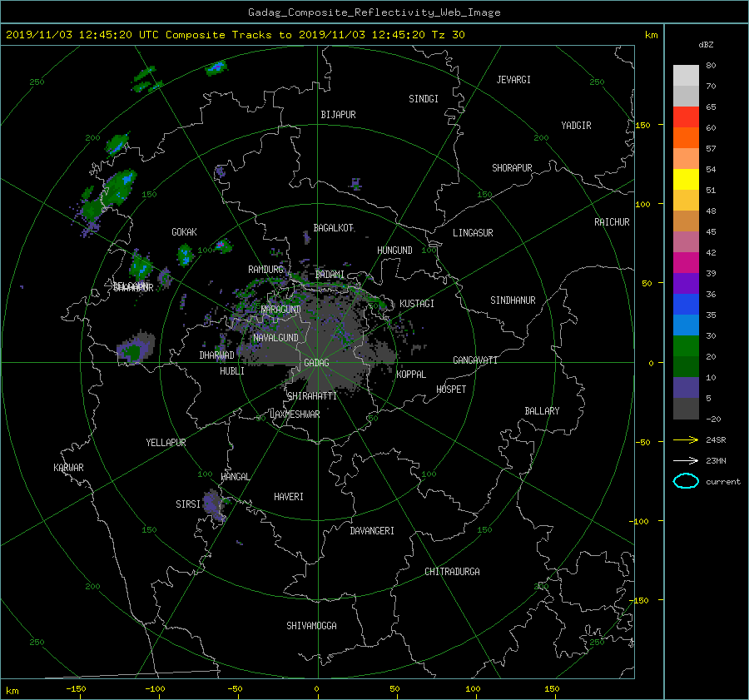Screen dimensions: 749x700
Task: Click the BAGALKOT city label
Action: tap(333, 228)
